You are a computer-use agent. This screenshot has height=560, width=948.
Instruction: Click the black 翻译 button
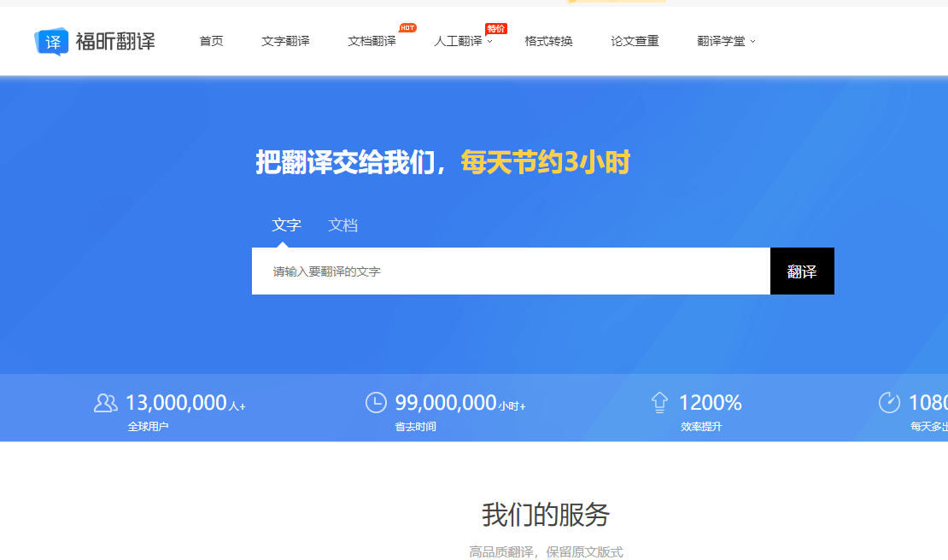coord(802,271)
